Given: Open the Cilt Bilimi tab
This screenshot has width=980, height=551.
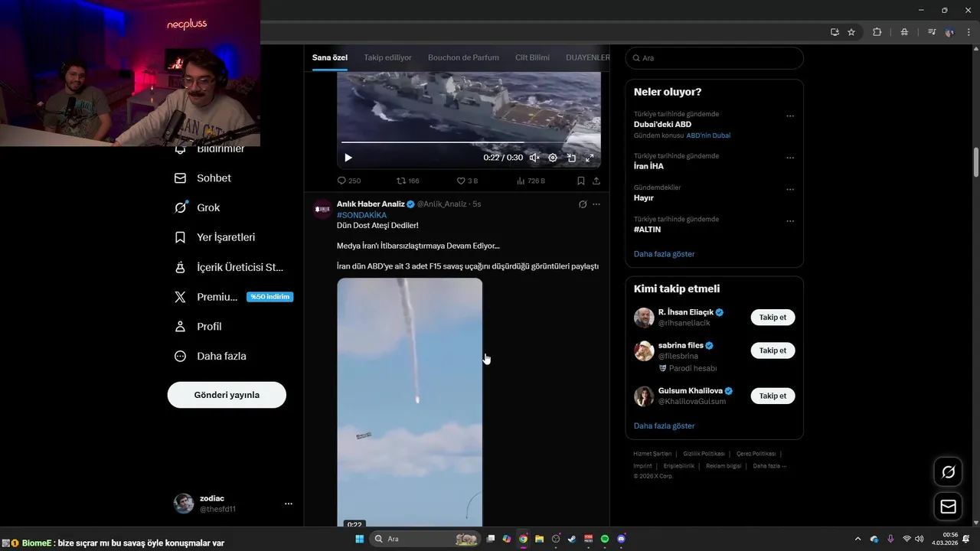Looking at the screenshot, I should click(x=532, y=57).
